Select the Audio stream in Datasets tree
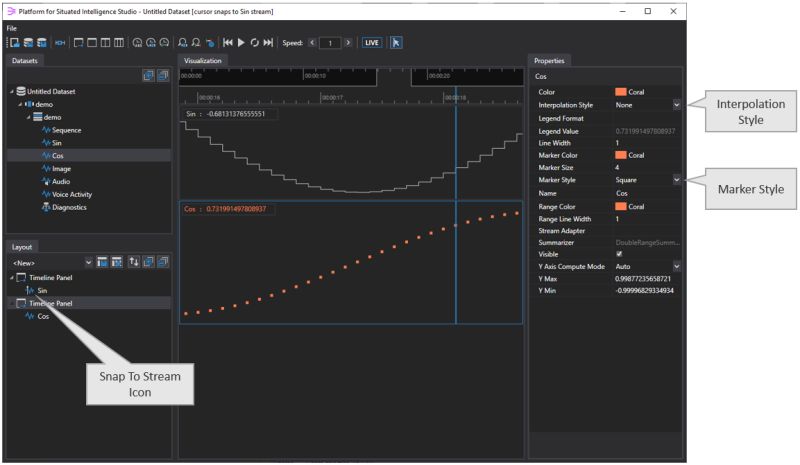Image resolution: width=800 pixels, height=465 pixels. [61, 182]
